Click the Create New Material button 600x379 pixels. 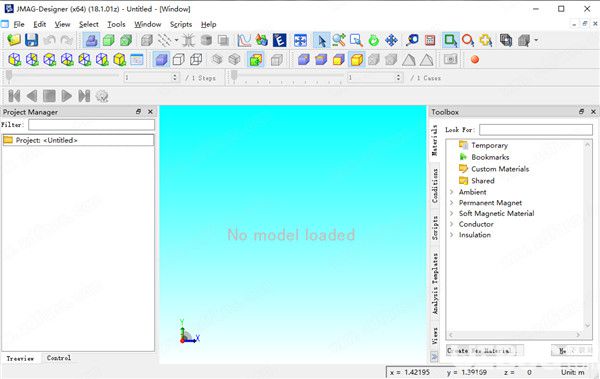(x=484, y=350)
